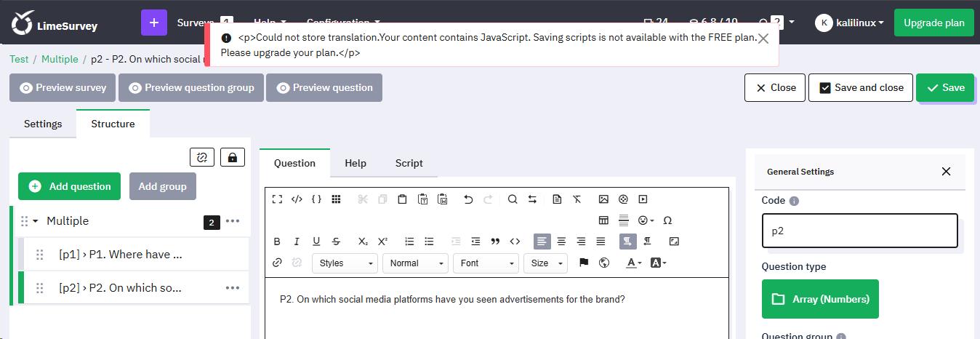
Task: Click the Insert Link chain icon
Action: pyautogui.click(x=277, y=263)
